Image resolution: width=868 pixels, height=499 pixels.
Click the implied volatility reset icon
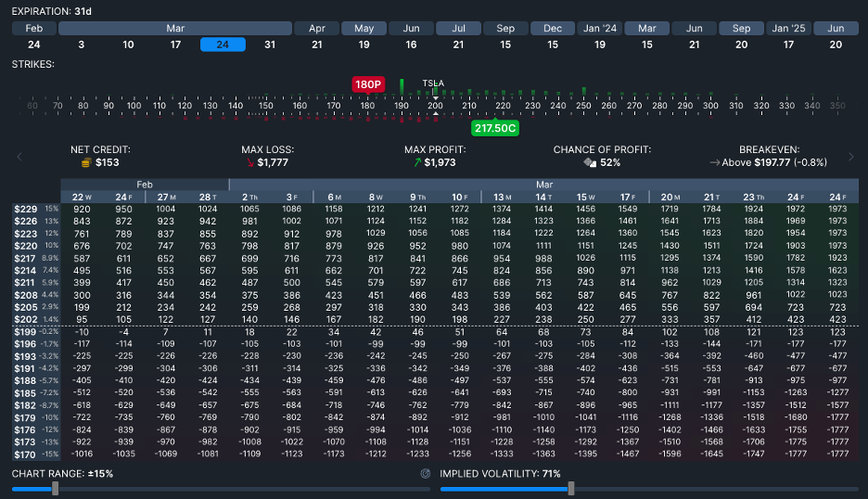[x=425, y=474]
